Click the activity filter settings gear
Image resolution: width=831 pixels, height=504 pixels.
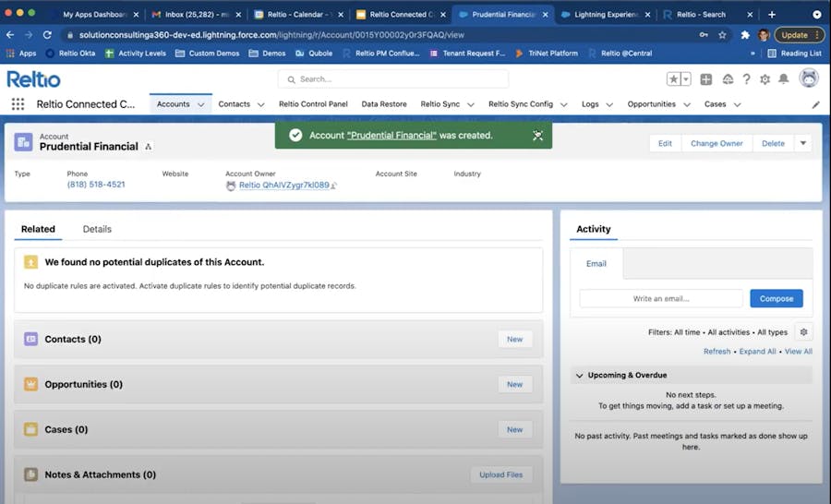(803, 332)
